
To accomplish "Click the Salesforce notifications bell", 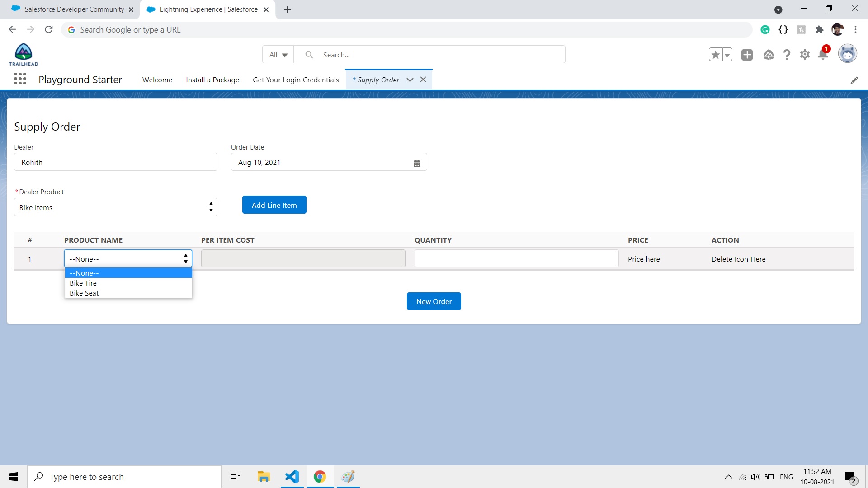I will pyautogui.click(x=823, y=55).
